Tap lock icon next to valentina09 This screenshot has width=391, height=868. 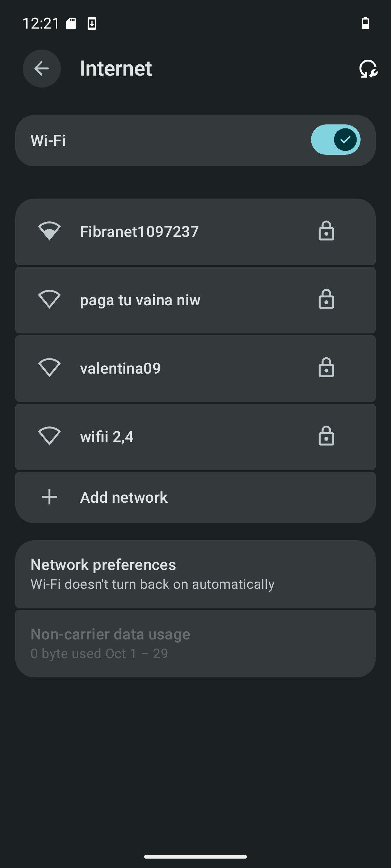tap(326, 368)
